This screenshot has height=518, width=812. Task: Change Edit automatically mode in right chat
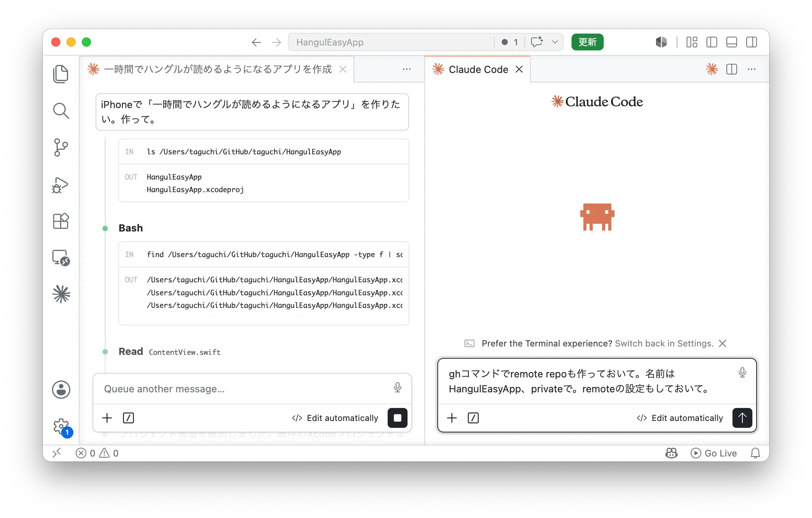coord(680,418)
